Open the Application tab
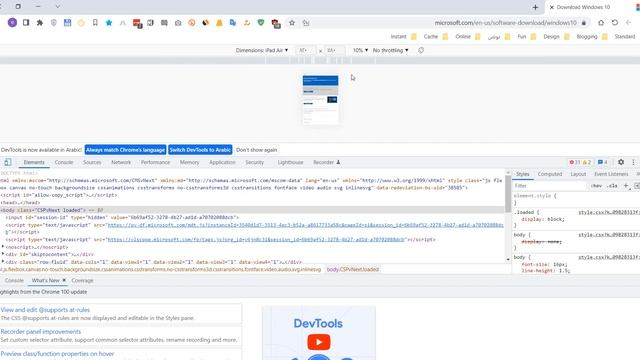Image resolution: width=640 pixels, height=360 pixels. click(222, 162)
